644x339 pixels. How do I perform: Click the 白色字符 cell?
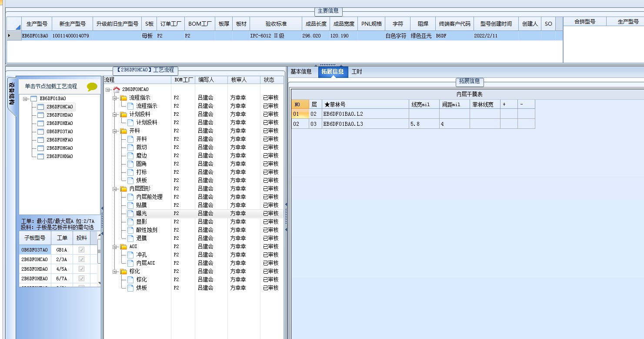397,36
